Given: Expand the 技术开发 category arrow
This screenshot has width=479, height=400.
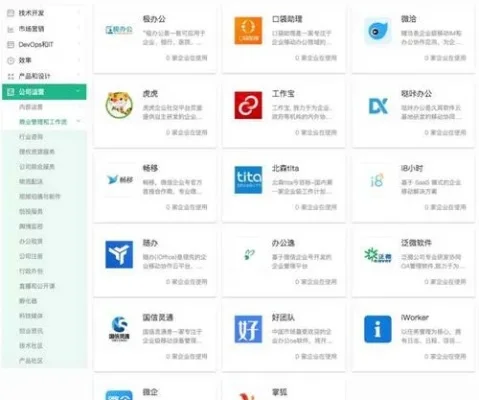Looking at the screenshot, I should [79, 13].
